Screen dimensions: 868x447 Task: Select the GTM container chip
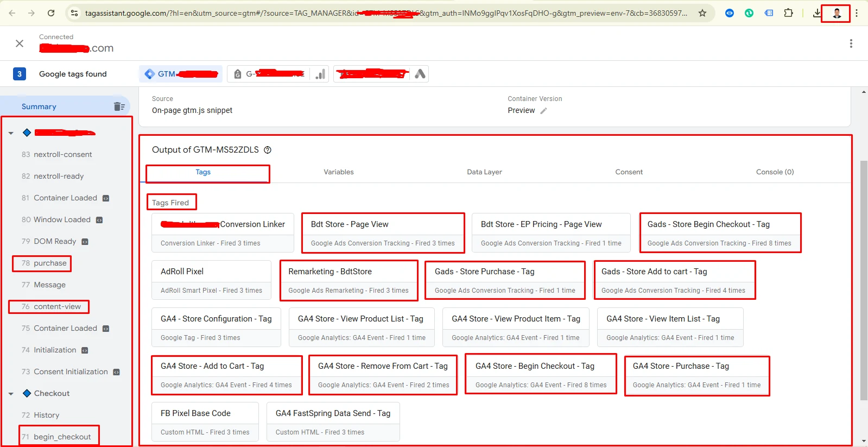tap(181, 74)
